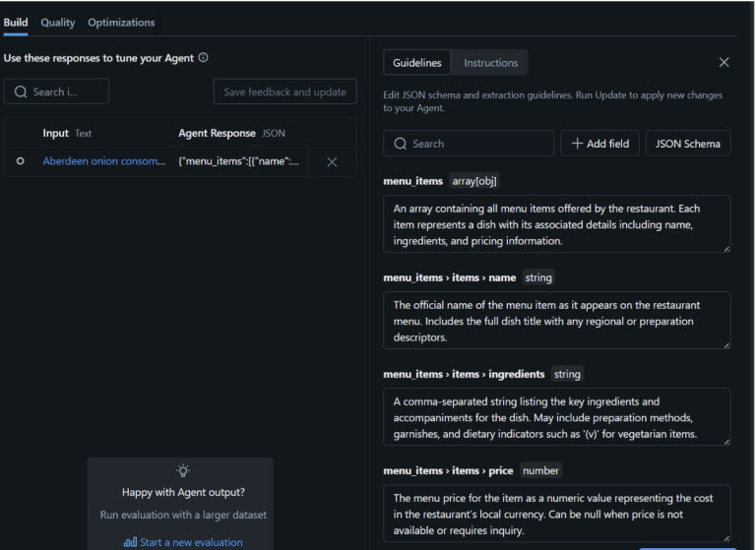
Task: Click the magnifier icon in responses search box
Action: [x=21, y=92]
